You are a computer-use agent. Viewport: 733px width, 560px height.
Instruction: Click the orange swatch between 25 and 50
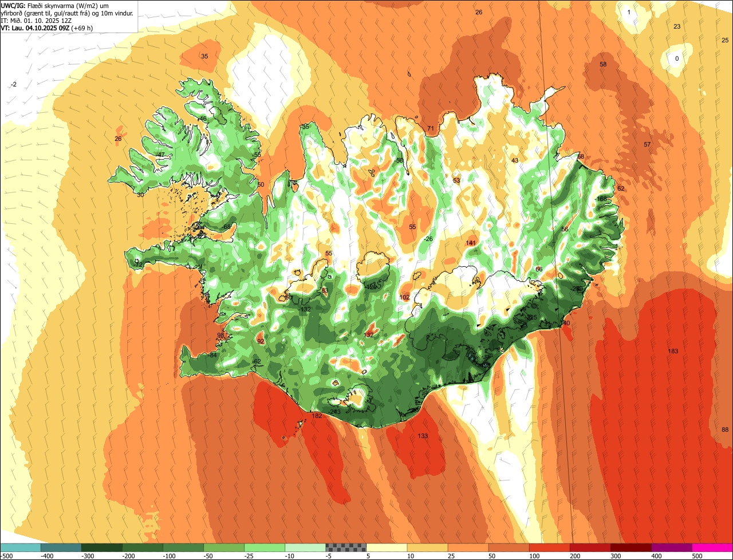pyautogui.click(x=468, y=547)
